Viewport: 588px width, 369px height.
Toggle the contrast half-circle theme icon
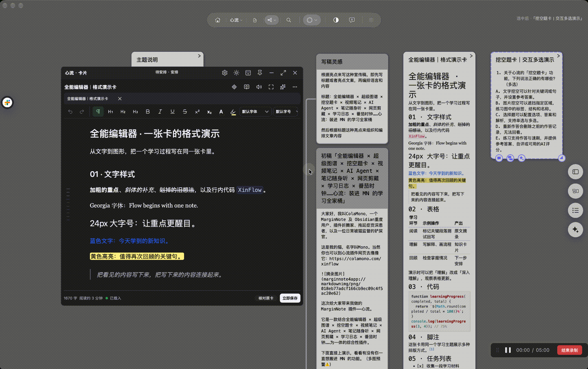click(336, 20)
